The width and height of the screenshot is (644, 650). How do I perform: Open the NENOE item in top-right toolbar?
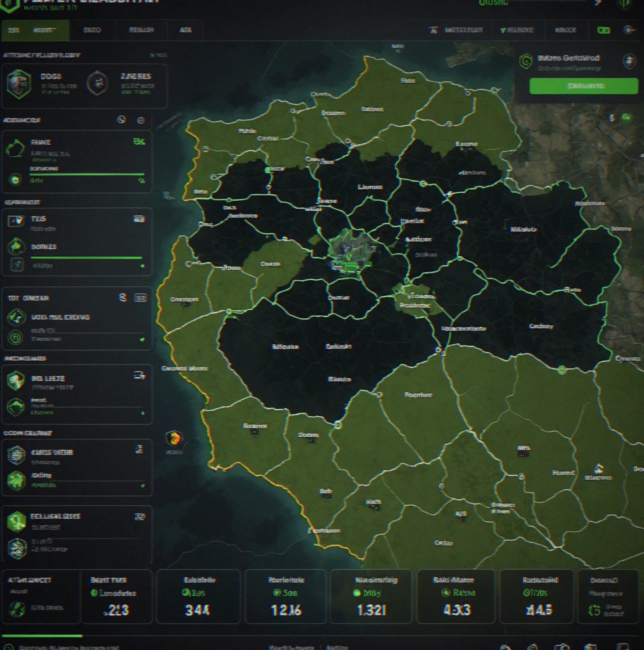[x=565, y=30]
